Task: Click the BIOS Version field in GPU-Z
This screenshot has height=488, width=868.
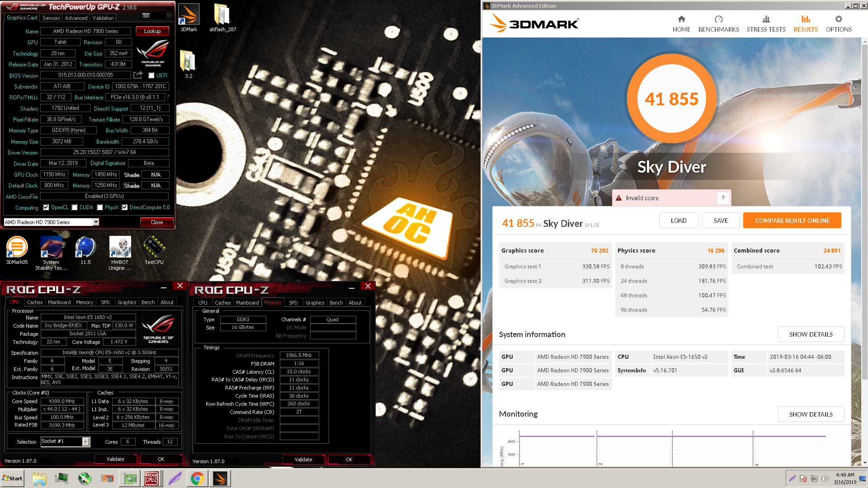Action: (85, 75)
